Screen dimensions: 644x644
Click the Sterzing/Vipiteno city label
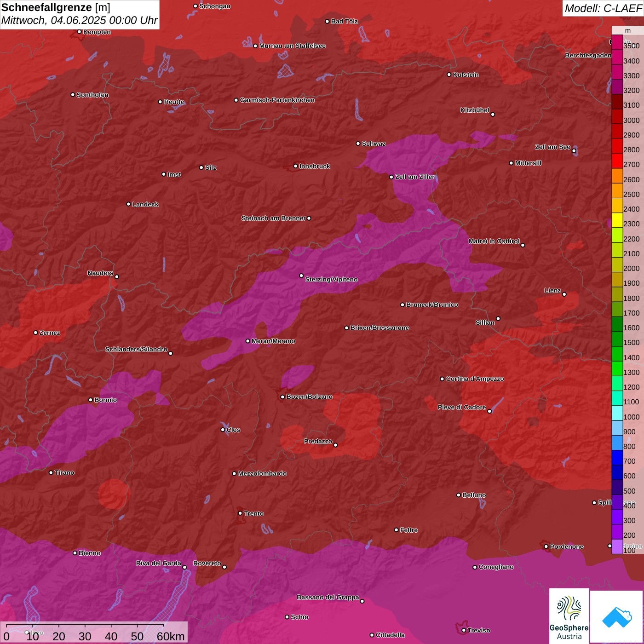331,279
